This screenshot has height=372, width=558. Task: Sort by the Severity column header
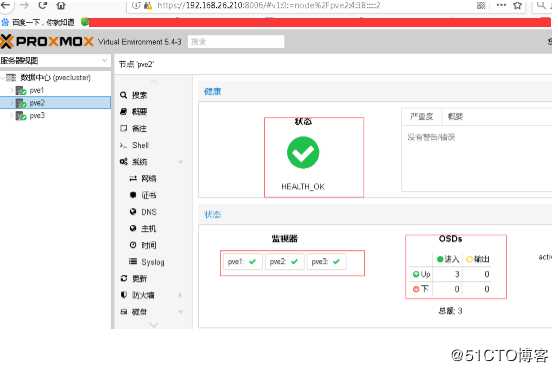[x=421, y=116]
